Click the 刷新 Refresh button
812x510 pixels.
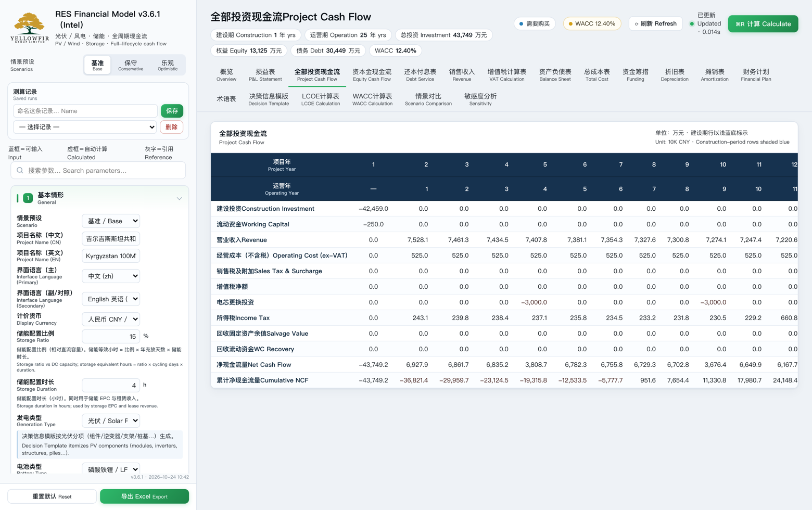(655, 23)
